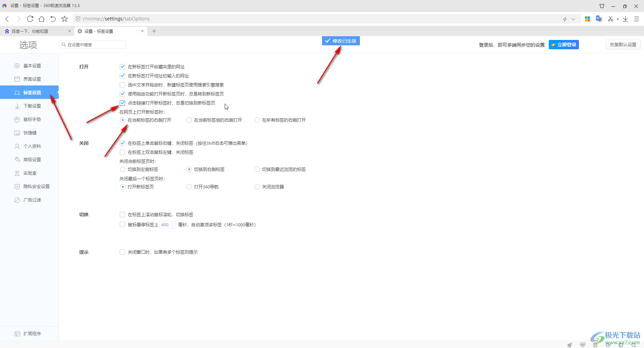Select 在当前标签组的右侧打开 radio
Image resolution: width=644 pixels, height=348 pixels.
click(x=189, y=120)
